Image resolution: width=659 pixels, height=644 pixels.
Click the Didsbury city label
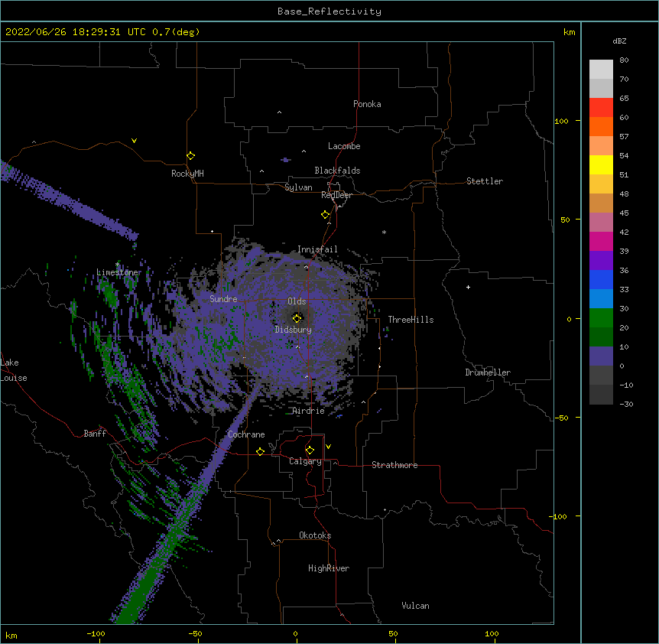pyautogui.click(x=293, y=330)
